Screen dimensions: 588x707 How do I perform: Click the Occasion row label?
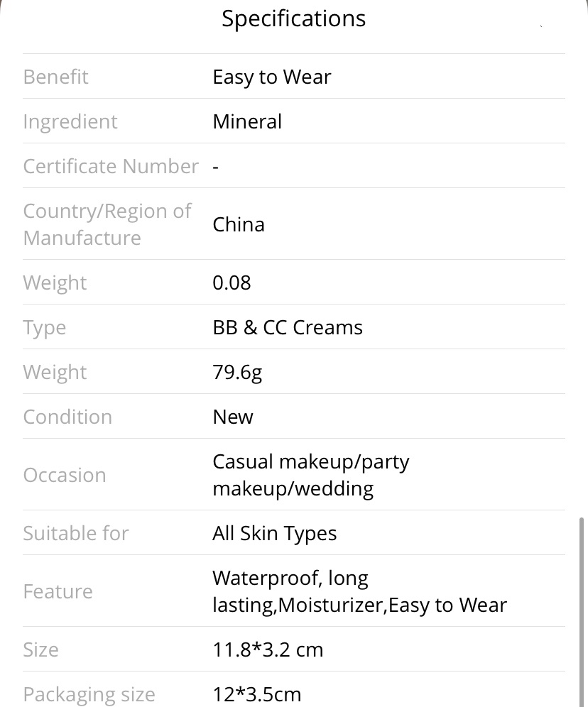[x=65, y=475]
